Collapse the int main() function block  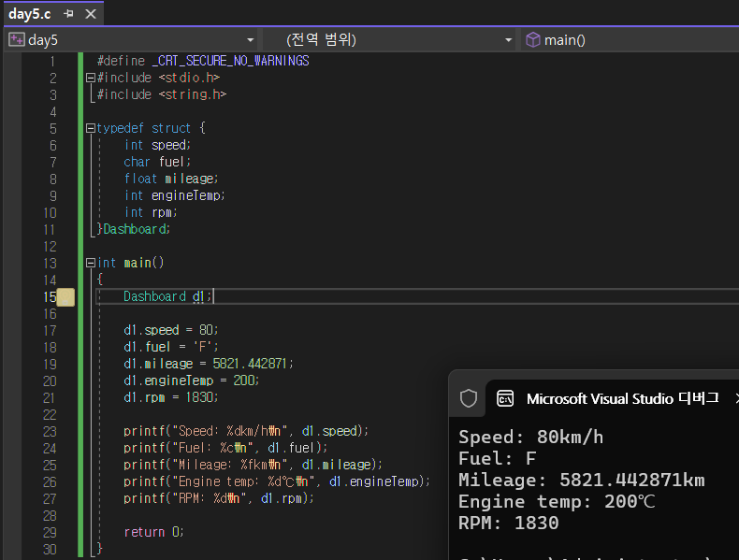tap(91, 263)
